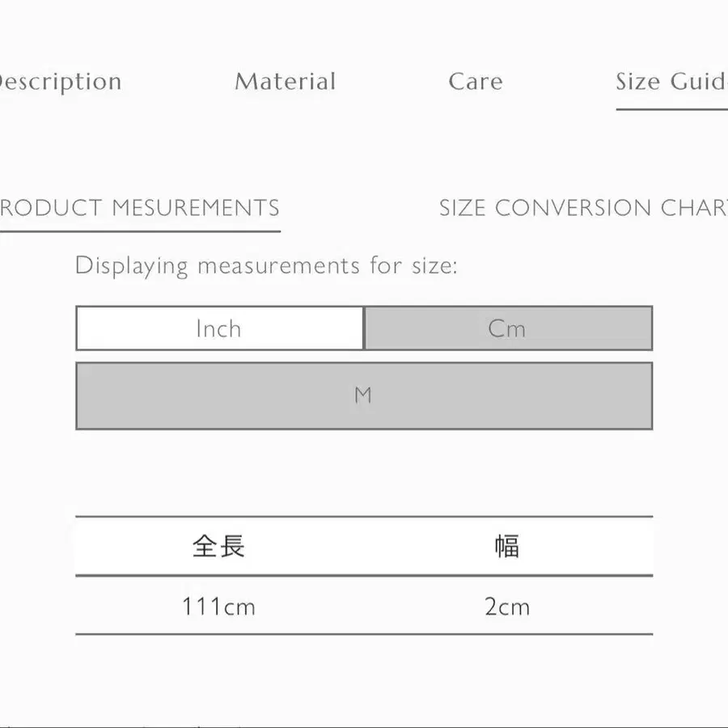Select the 111cm length value
This screenshot has width=728, height=728.
coord(218,607)
